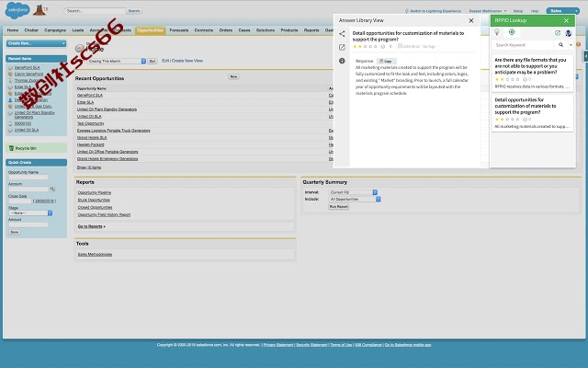The width and height of the screenshot is (588, 368).
Task: Click the Salesforce cloud logo
Action: pyautogui.click(x=17, y=10)
